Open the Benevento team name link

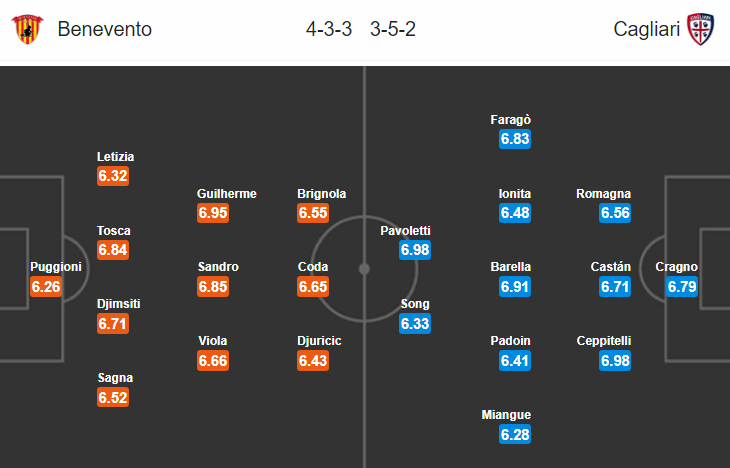105,29
